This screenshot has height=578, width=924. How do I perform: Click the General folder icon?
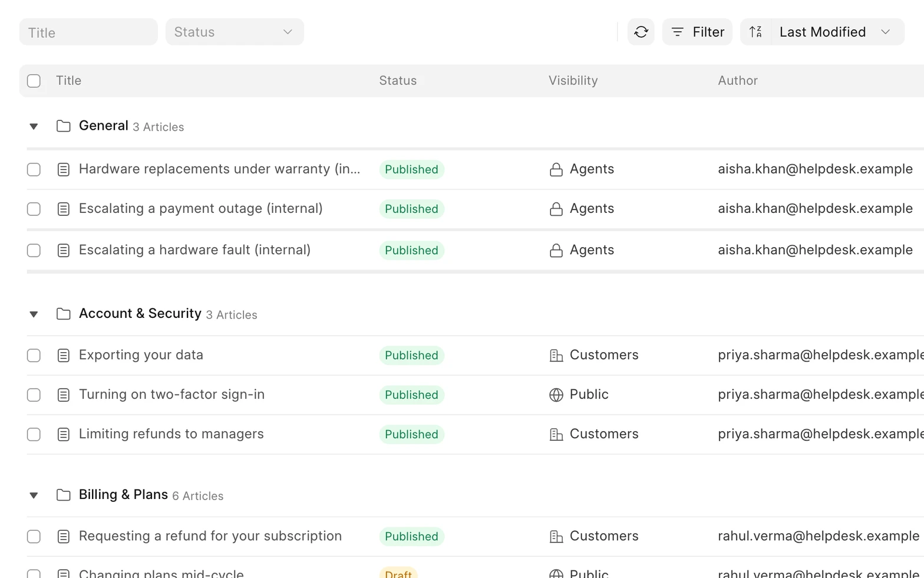click(x=63, y=126)
